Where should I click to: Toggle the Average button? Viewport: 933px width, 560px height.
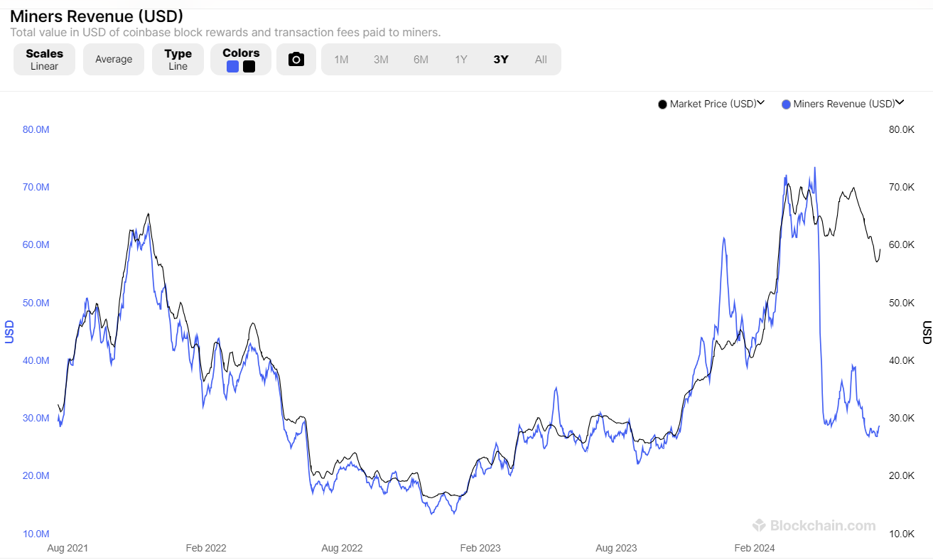114,59
